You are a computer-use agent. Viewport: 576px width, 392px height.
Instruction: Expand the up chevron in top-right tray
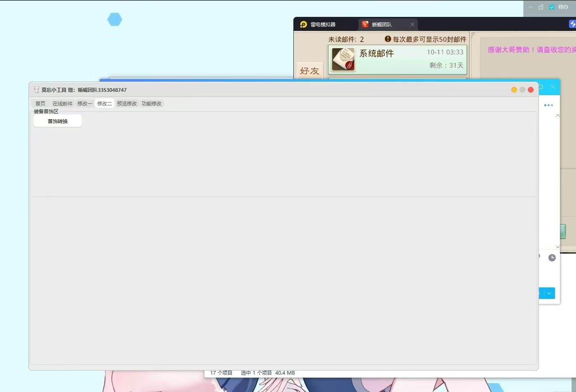[x=531, y=7]
